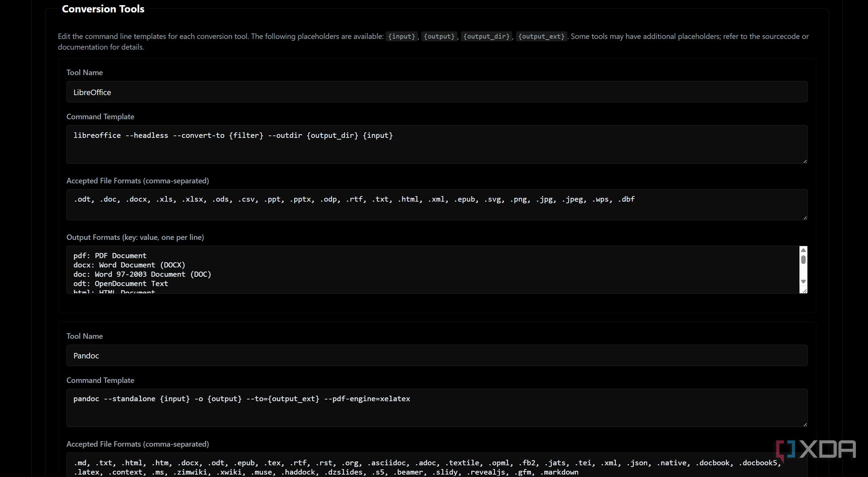Focus the Pandoc Tool Name field
Screen dimensions: 868x477
436,355
